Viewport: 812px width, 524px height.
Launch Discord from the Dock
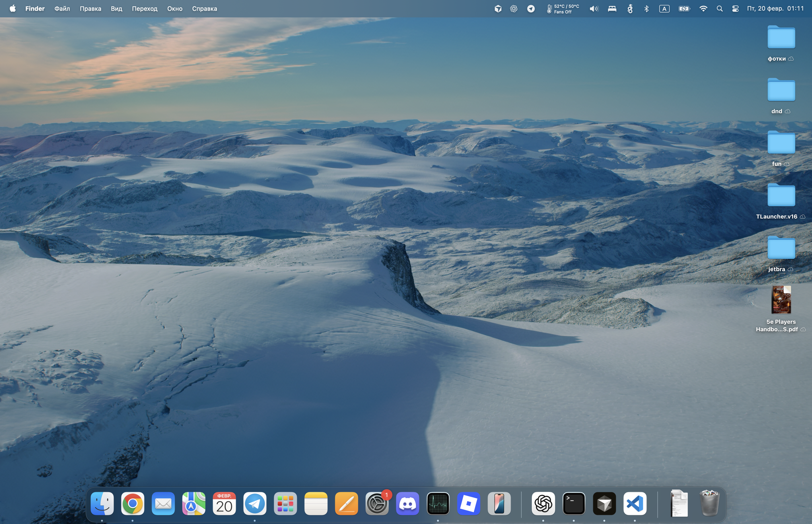click(407, 503)
